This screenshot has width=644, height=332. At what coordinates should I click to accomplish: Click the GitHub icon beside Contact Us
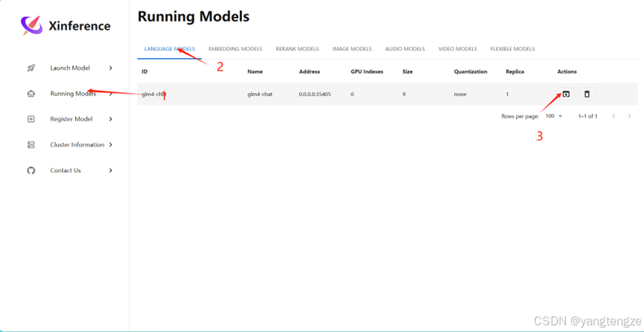tap(31, 170)
